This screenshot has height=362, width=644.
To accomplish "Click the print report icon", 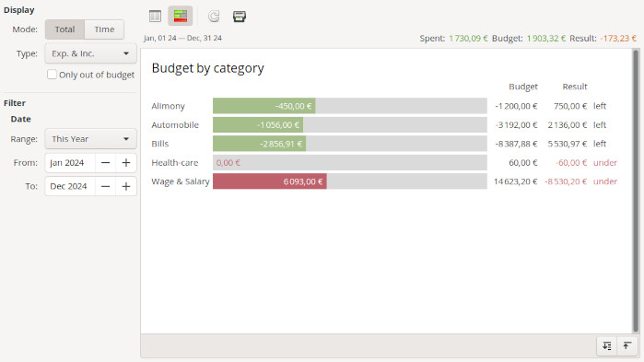I will pos(240,16).
